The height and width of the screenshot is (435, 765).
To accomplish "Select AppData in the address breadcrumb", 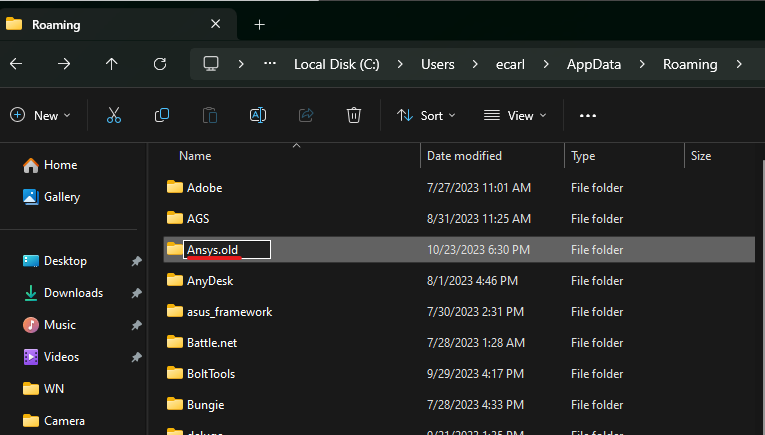I will click(596, 64).
